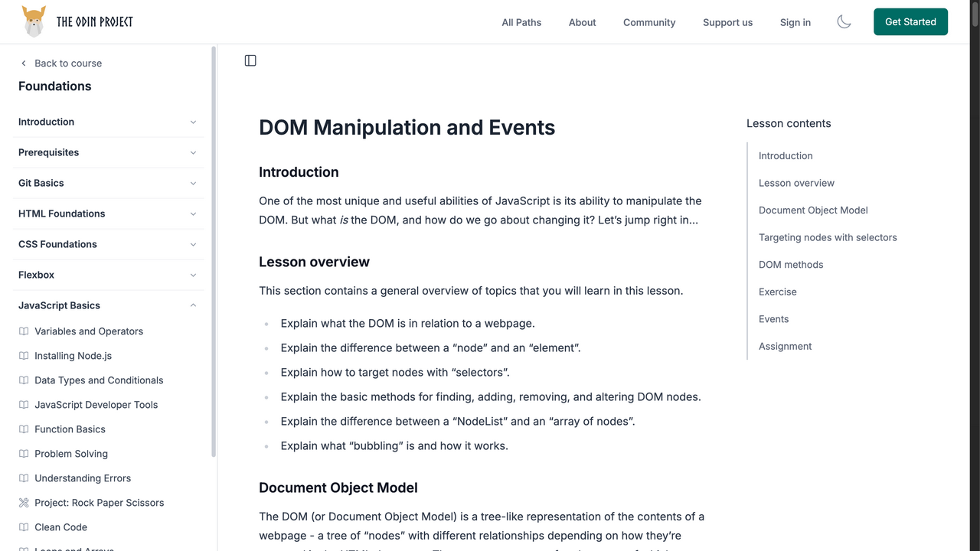Jump to Targeting nodes with selectors
Image resolution: width=980 pixels, height=551 pixels.
(x=828, y=237)
